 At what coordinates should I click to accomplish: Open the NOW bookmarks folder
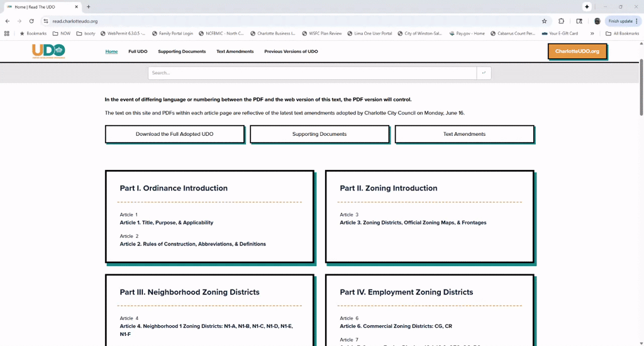[x=62, y=33]
